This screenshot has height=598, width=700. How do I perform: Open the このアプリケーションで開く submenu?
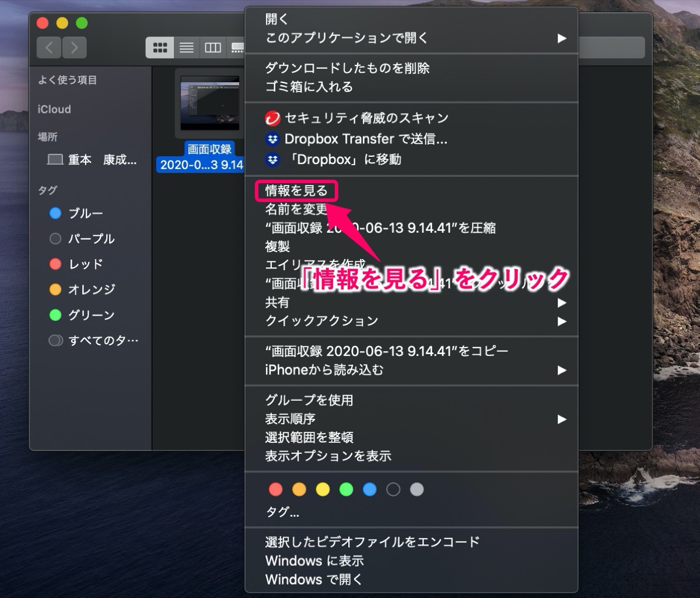(x=411, y=38)
